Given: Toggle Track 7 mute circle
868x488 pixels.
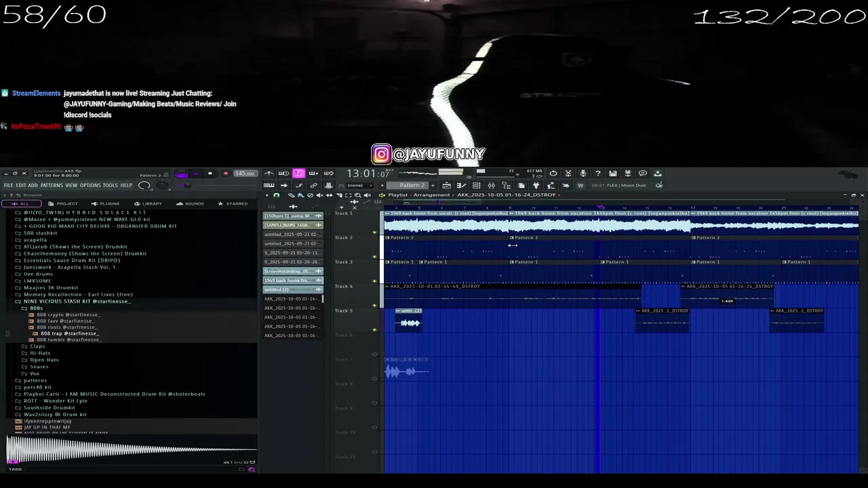Looking at the screenshot, I should coord(374,378).
